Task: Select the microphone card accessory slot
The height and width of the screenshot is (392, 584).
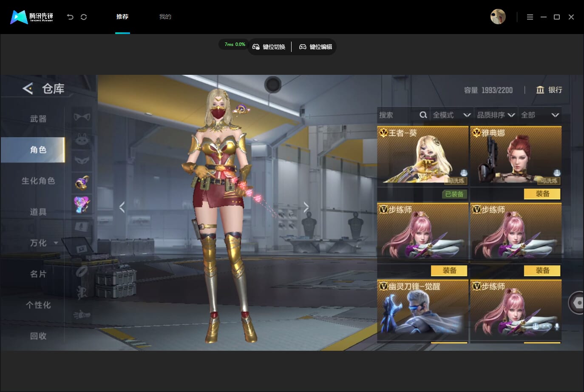Action: click(82, 226)
